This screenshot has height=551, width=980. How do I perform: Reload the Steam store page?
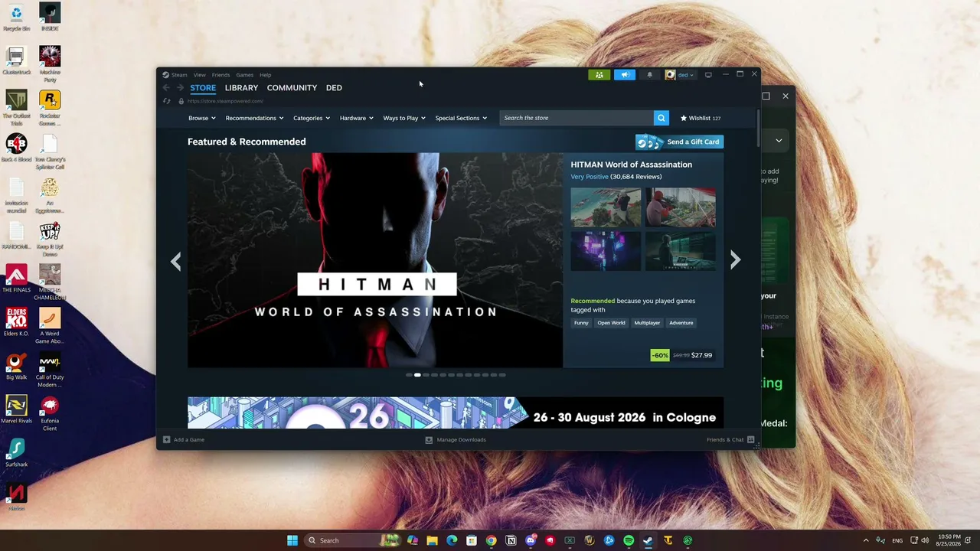pyautogui.click(x=166, y=101)
